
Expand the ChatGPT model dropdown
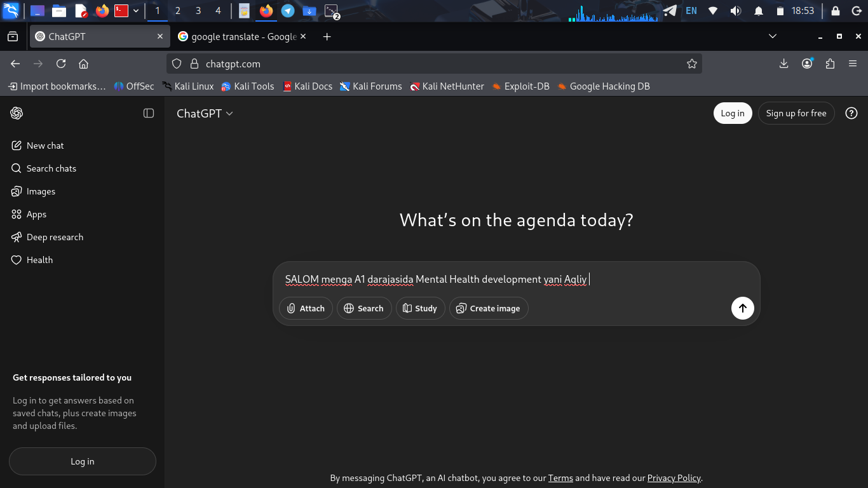click(x=205, y=113)
